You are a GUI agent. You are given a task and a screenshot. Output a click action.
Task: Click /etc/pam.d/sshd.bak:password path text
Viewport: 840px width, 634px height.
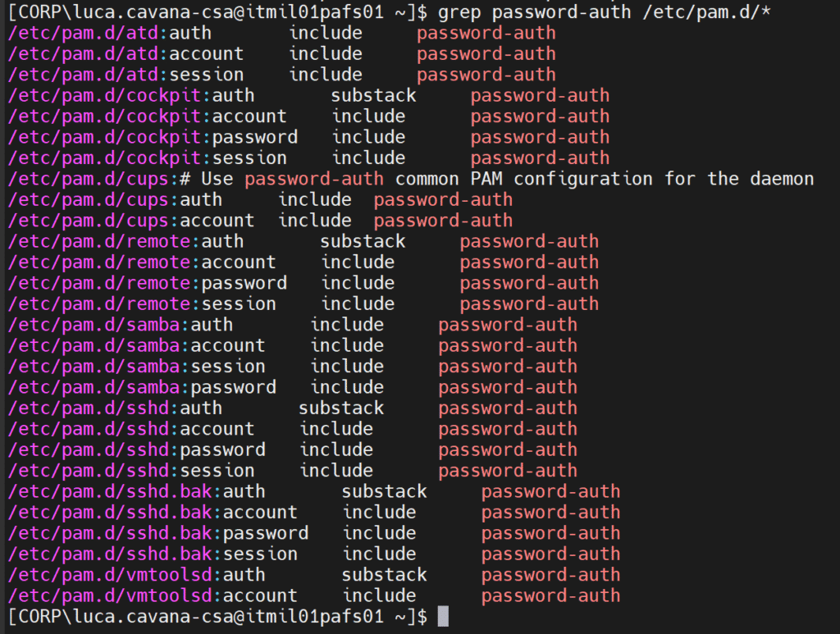pyautogui.click(x=158, y=533)
